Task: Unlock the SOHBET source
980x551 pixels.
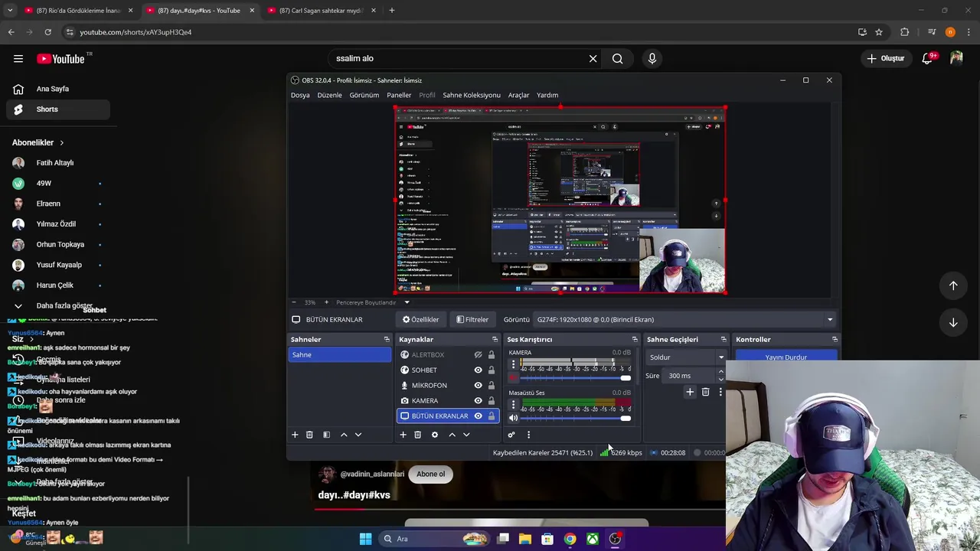Action: tap(492, 370)
